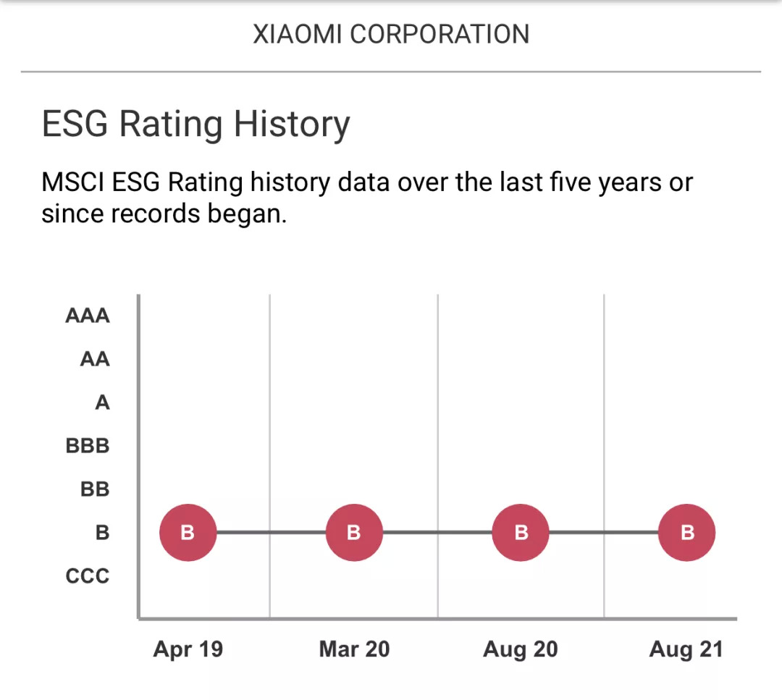The image size is (782, 700).
Task: Tap the ESG Rating History heading
Action: (x=195, y=124)
